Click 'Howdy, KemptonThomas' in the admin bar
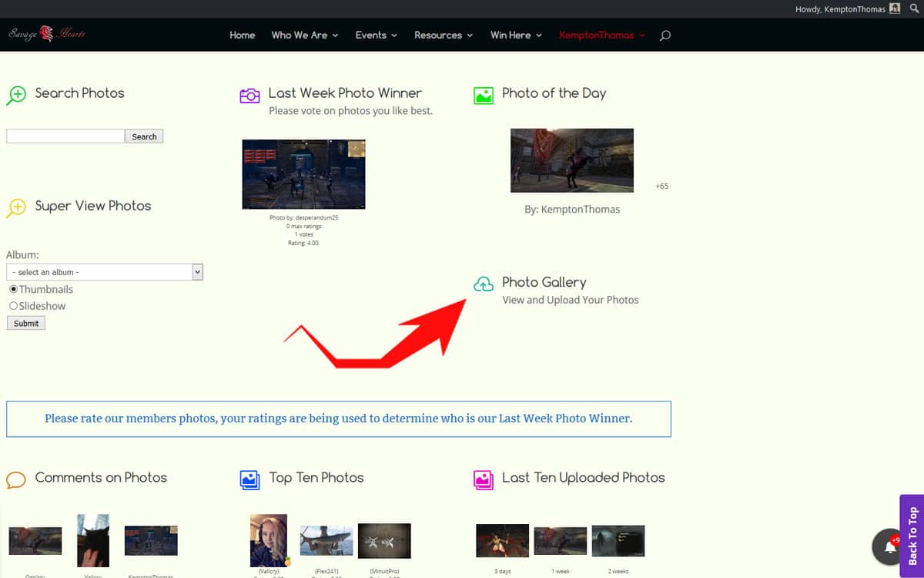 (840, 9)
